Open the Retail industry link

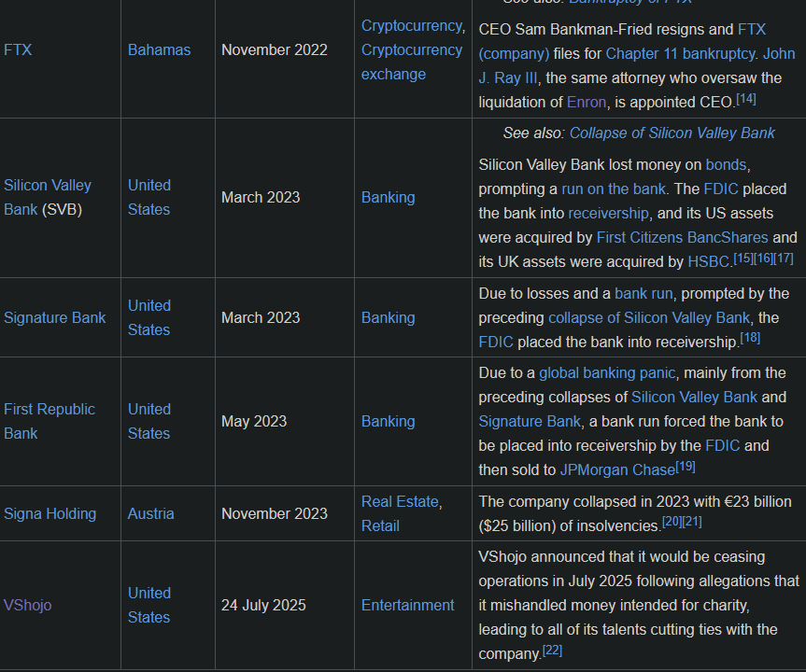380,525
